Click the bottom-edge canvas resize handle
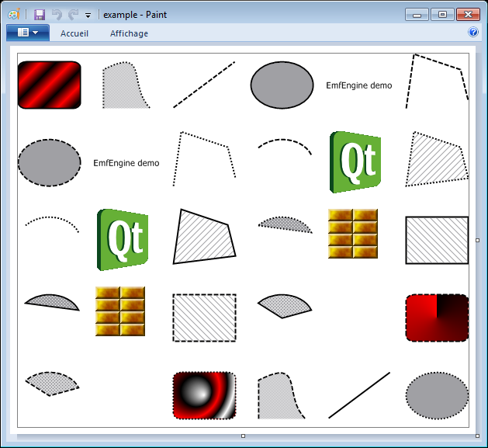 [244, 436]
